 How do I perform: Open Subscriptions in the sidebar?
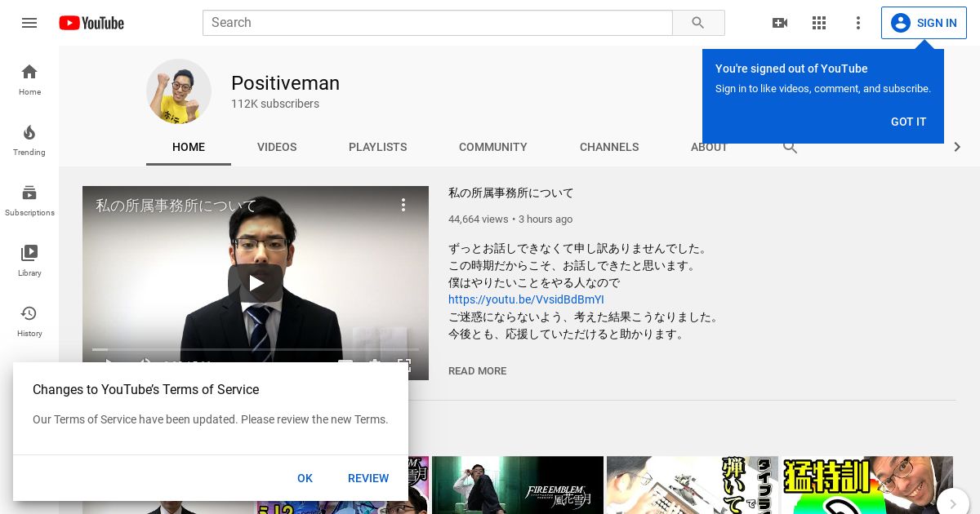pyautogui.click(x=29, y=200)
